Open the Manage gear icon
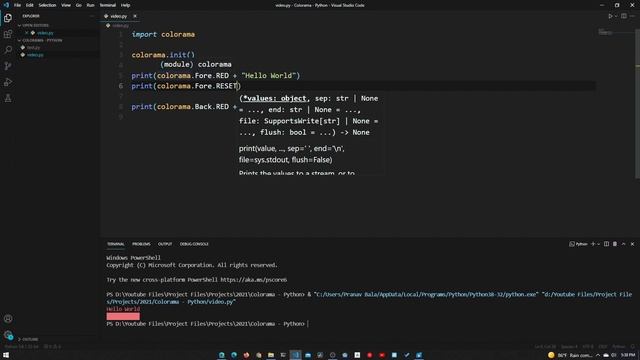 pyautogui.click(x=8, y=335)
